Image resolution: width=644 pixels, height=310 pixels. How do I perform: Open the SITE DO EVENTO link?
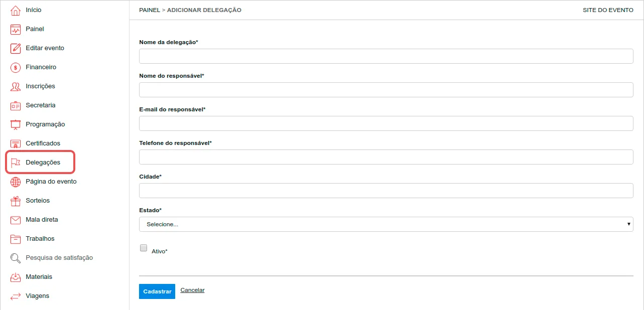[x=608, y=10]
